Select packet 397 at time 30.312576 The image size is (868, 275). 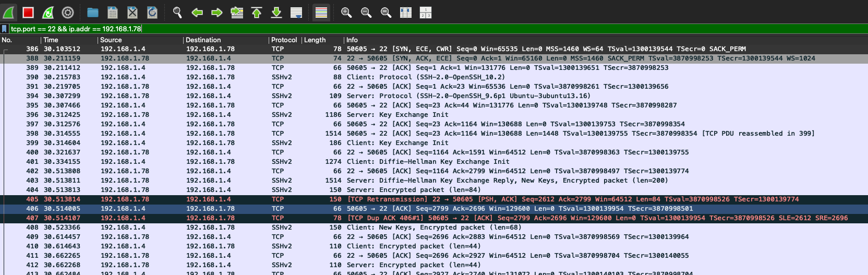(x=434, y=124)
